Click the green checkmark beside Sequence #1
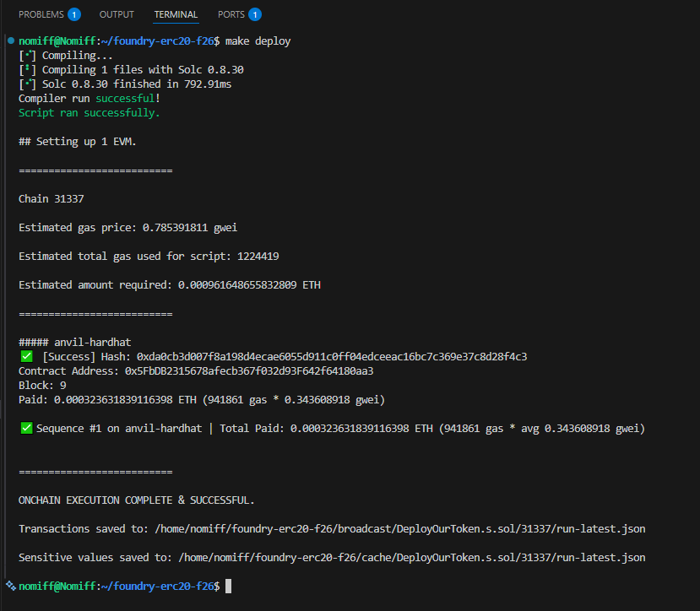700x611 pixels. [27, 428]
